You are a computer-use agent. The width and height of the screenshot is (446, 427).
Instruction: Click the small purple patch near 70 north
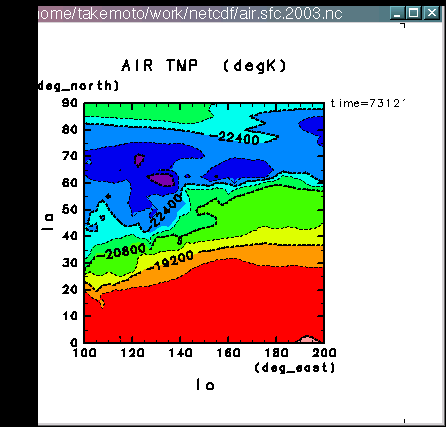pyautogui.click(x=139, y=160)
